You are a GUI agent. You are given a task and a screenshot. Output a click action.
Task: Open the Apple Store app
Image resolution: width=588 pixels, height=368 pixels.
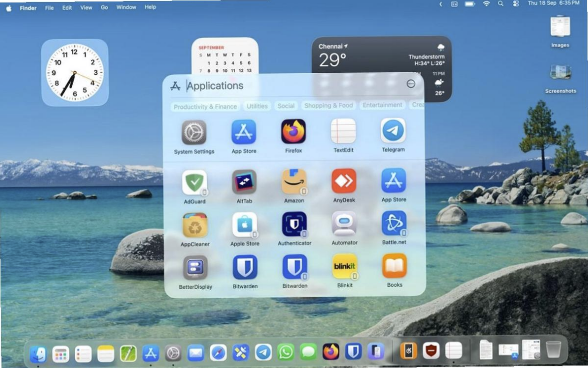pos(245,225)
